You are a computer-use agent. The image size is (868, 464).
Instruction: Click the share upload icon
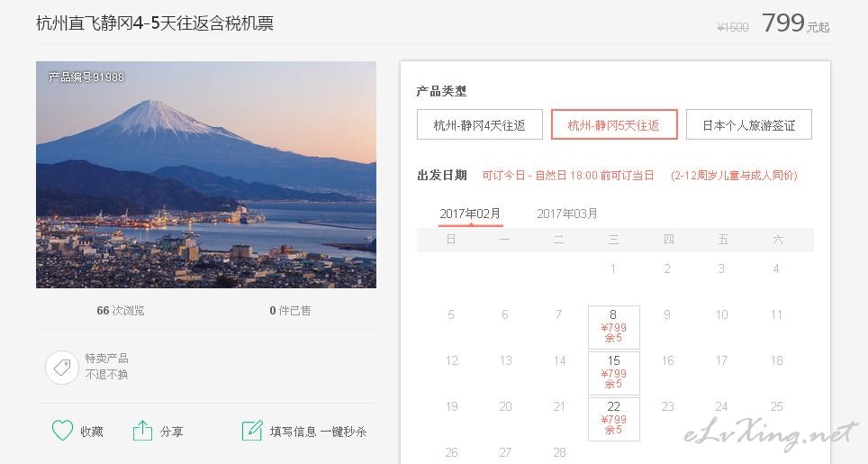[x=142, y=431]
